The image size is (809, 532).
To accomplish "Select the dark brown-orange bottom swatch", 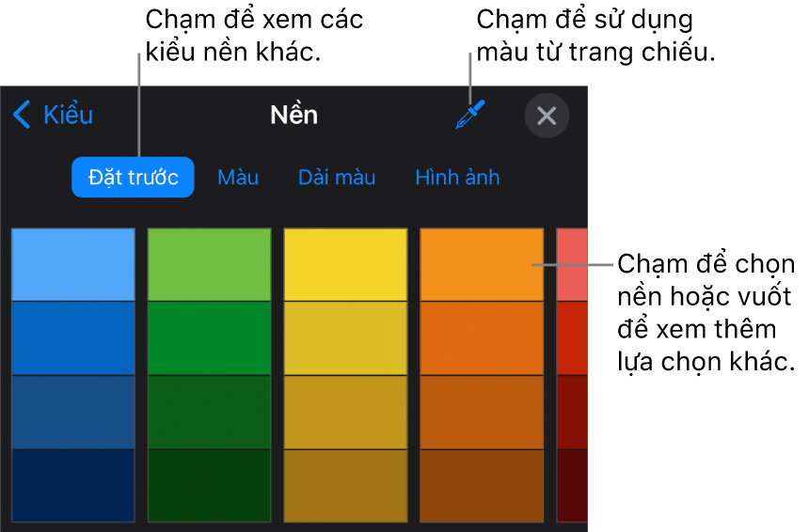I will [x=481, y=486].
